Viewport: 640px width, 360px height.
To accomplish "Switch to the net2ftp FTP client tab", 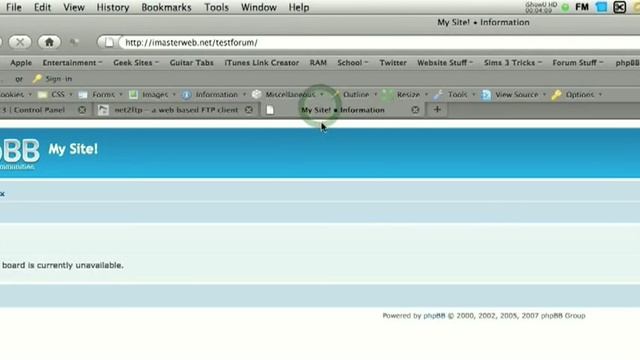I will [x=176, y=110].
